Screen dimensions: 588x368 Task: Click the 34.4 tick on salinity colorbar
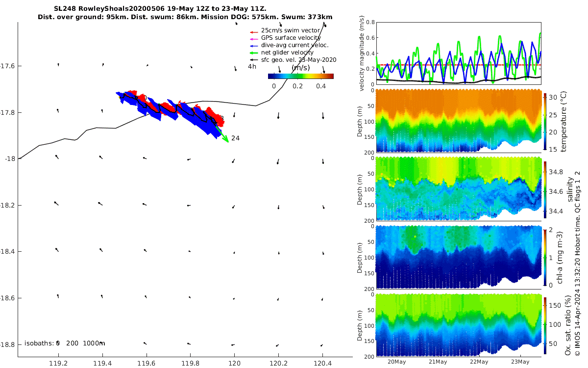(556, 211)
